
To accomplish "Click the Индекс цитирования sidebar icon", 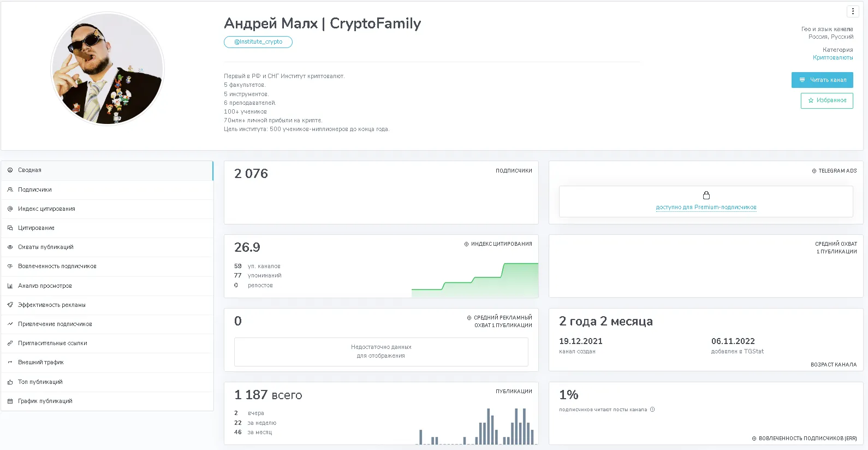I will coord(10,209).
